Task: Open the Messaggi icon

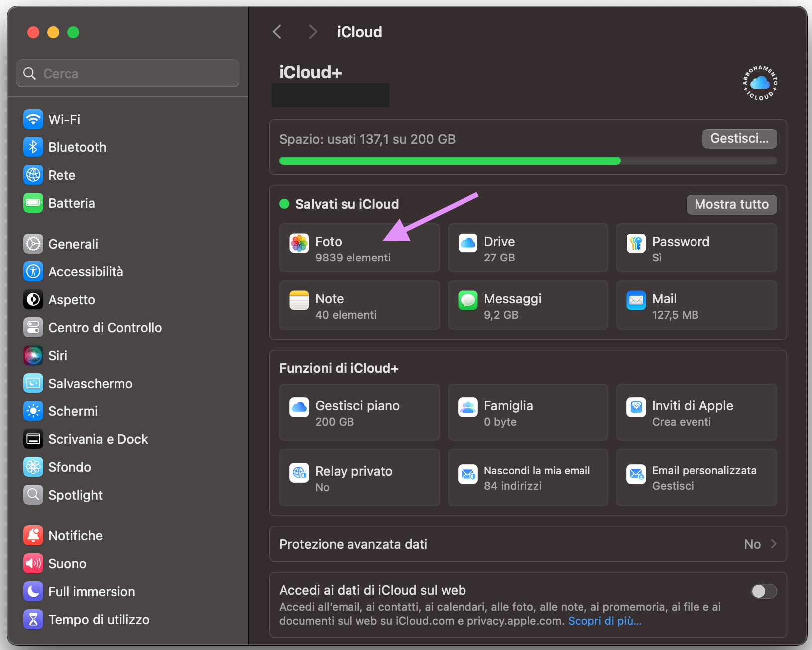Action: [x=467, y=300]
